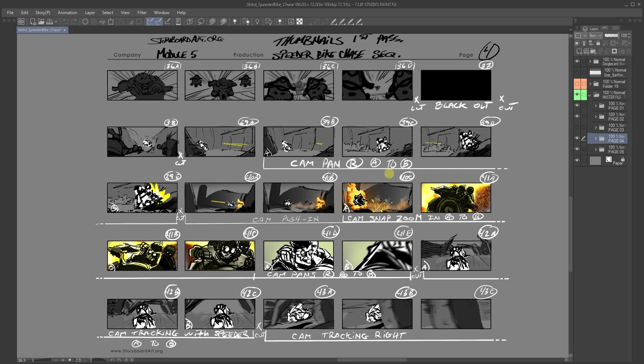
Task: Click the Clip to Layer Below icon
Action: tap(577, 43)
